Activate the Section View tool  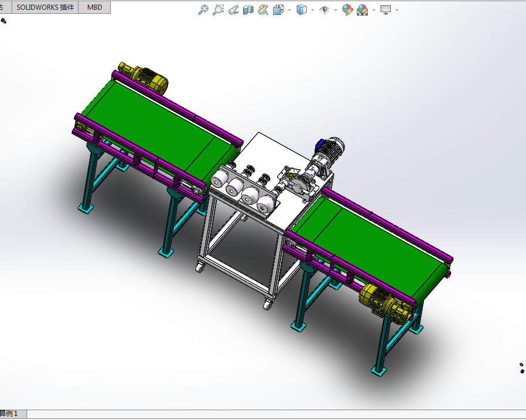(x=248, y=10)
